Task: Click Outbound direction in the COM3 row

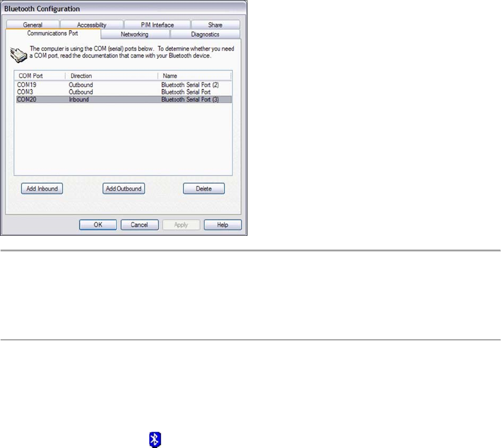Action: pos(81,92)
